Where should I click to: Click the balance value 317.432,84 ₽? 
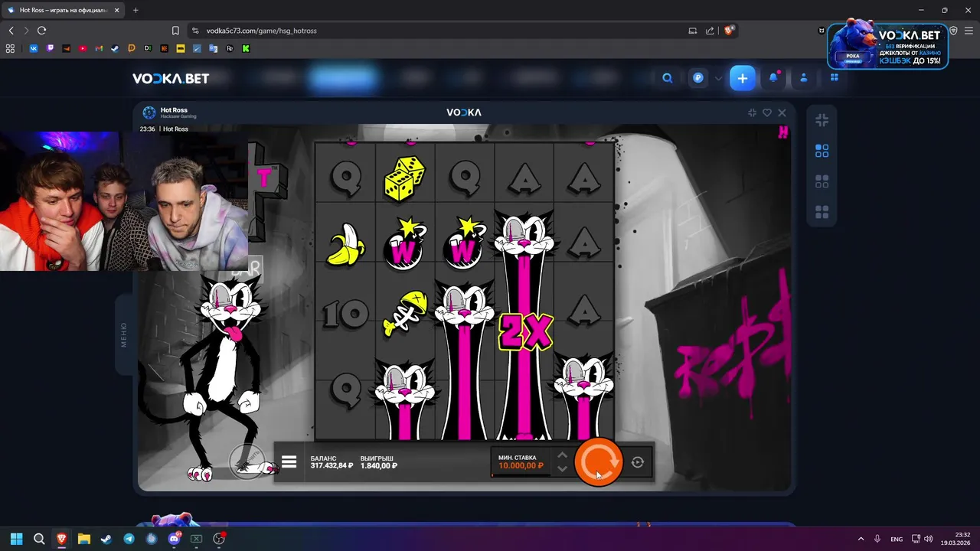[332, 465]
